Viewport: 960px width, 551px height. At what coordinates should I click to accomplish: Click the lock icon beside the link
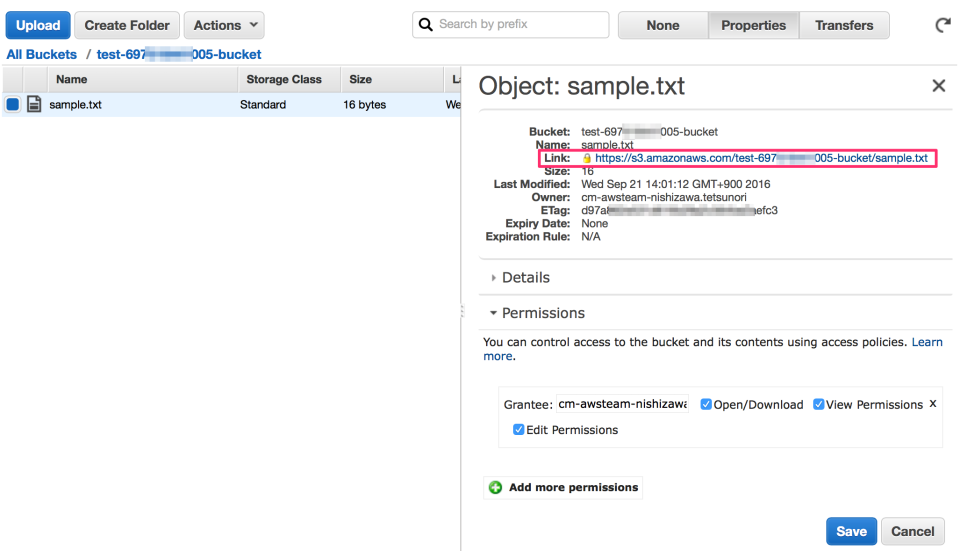587,158
